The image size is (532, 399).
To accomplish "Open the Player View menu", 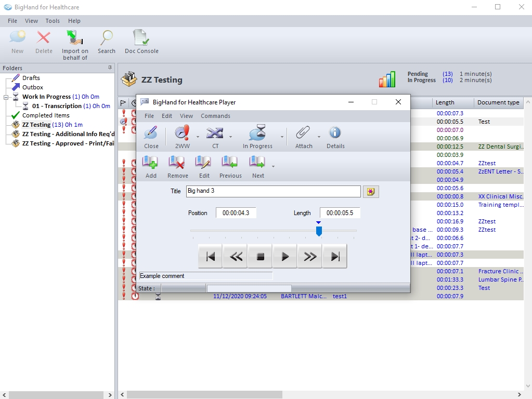I will 186,116.
